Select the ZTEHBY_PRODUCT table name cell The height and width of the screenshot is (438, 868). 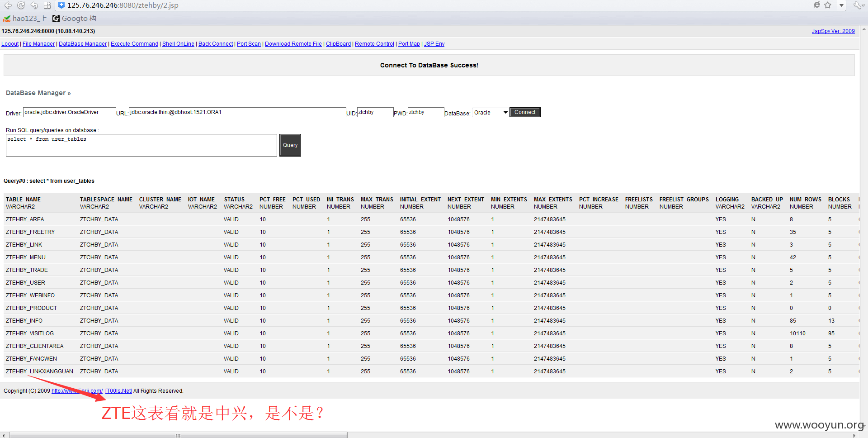pyautogui.click(x=32, y=308)
